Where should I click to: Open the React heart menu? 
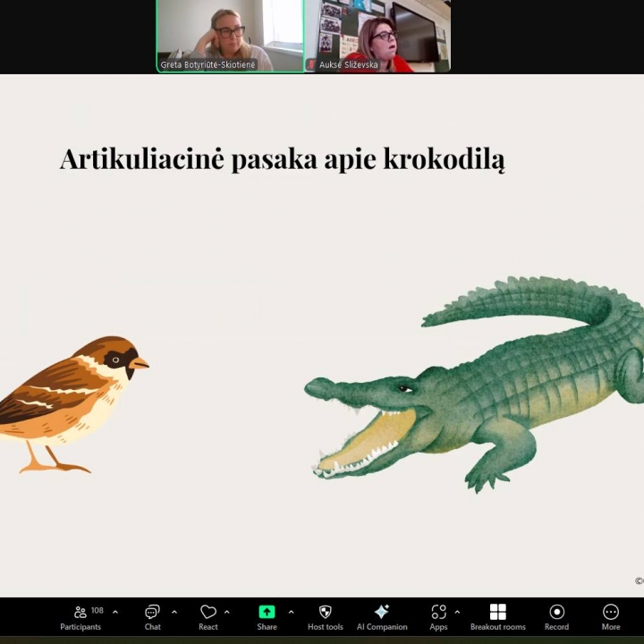coord(208,617)
